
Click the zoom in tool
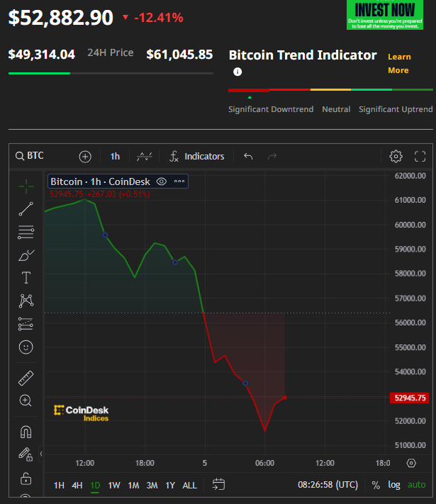pyautogui.click(x=26, y=401)
